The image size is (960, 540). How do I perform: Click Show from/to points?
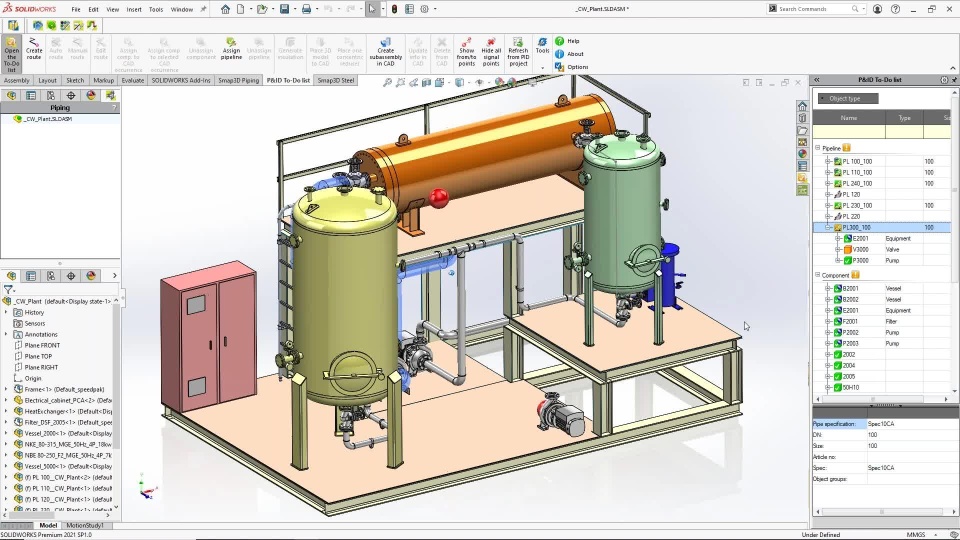tap(467, 51)
